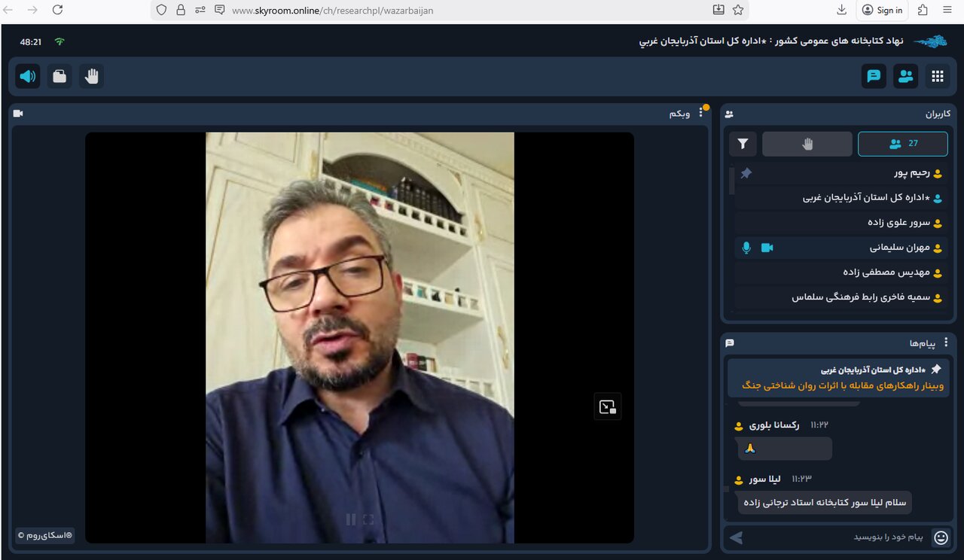Click the pin icon beside رحیم پور
964x560 pixels.
746,173
